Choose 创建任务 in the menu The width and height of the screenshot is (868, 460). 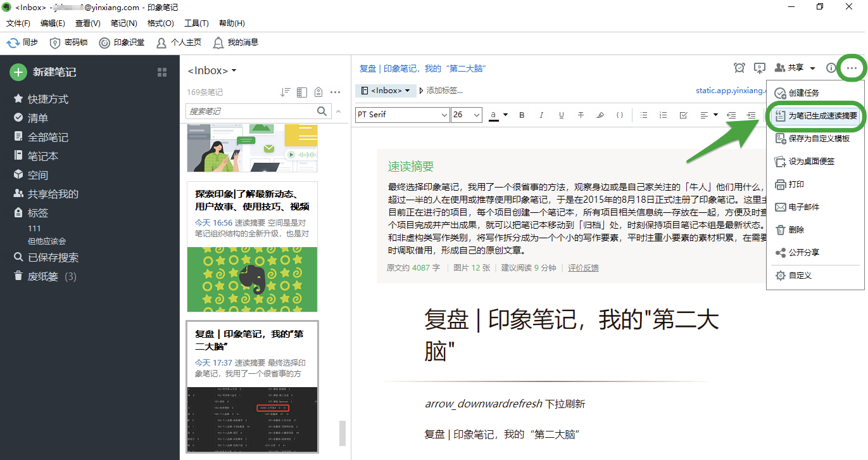click(814, 93)
